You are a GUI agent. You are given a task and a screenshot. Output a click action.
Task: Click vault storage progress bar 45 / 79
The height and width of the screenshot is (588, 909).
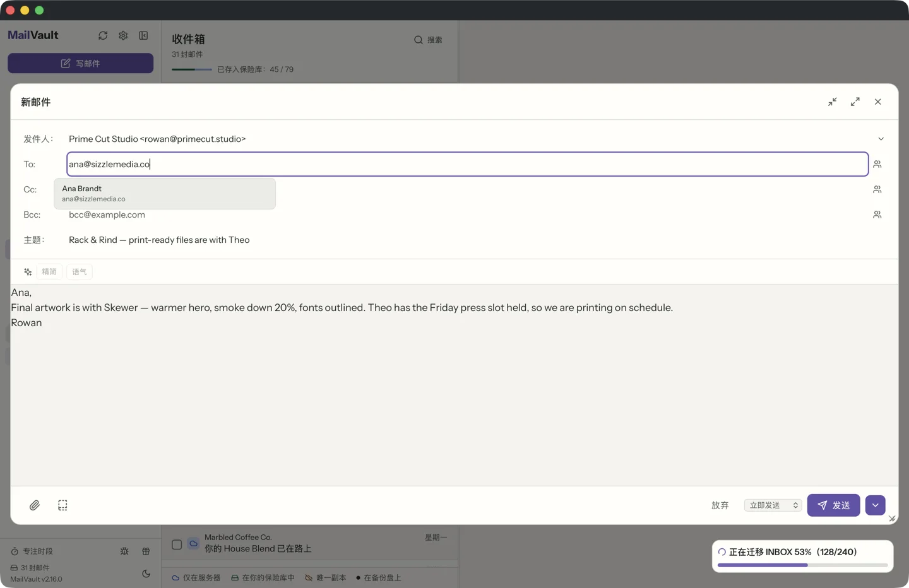(x=192, y=69)
